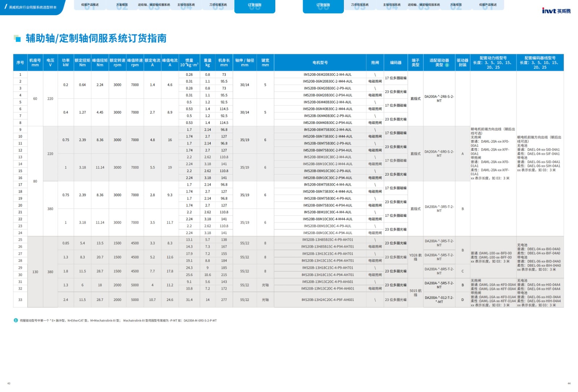This screenshot has height=392, width=578.
Task: Select motor model IMS20B-13H24C20C-4-P9F-AH601 cell
Action: tap(327, 300)
